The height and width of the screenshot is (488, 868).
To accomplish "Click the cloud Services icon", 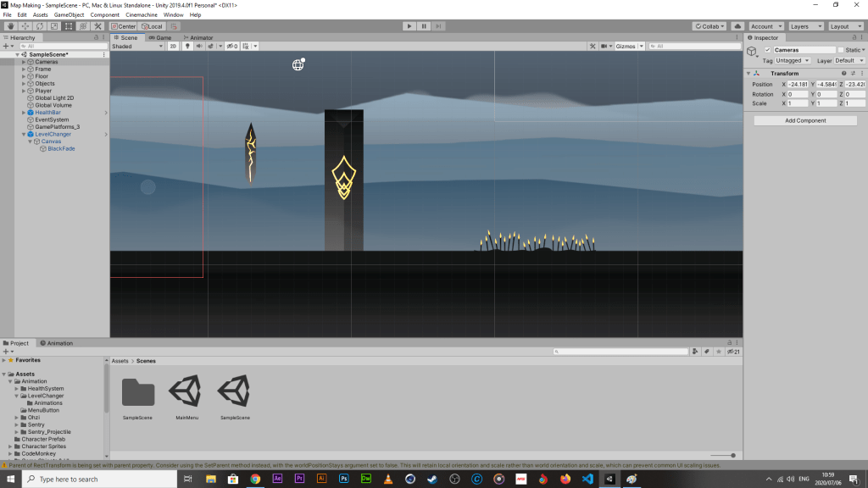I will click(737, 26).
